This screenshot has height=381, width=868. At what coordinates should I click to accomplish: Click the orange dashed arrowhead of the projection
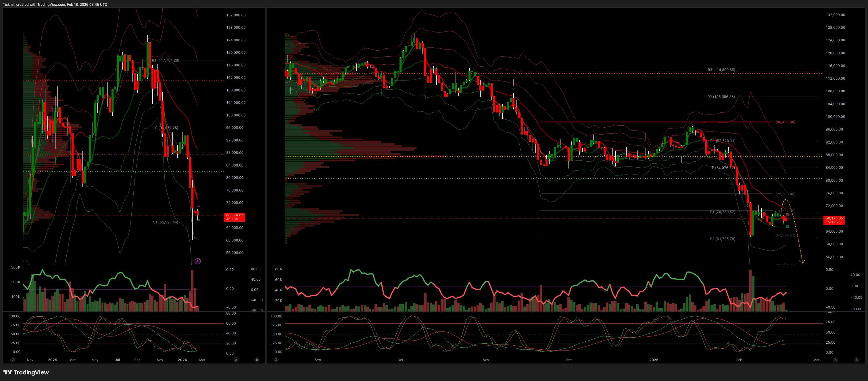(x=802, y=261)
